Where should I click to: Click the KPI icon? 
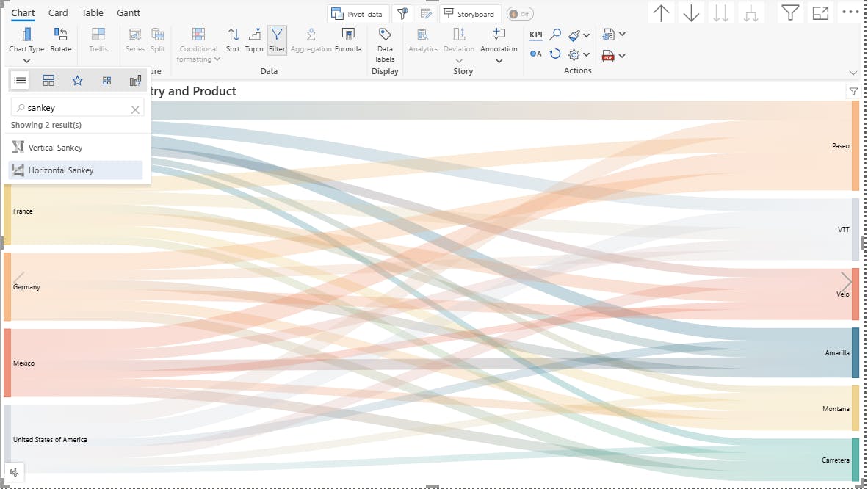(536, 35)
